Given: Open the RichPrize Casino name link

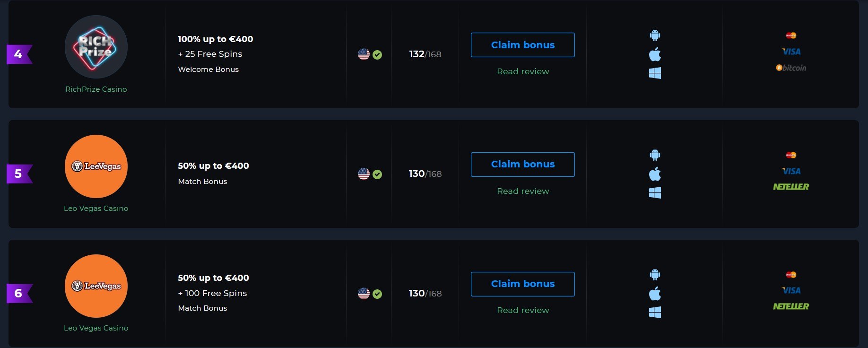Looking at the screenshot, I should pos(96,89).
